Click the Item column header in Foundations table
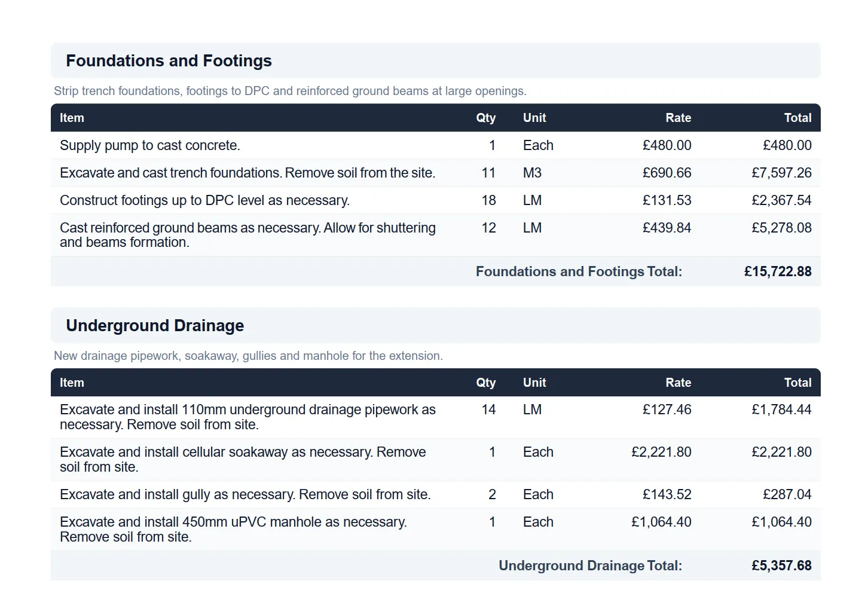This screenshot has height=599, width=868. pyautogui.click(x=72, y=118)
